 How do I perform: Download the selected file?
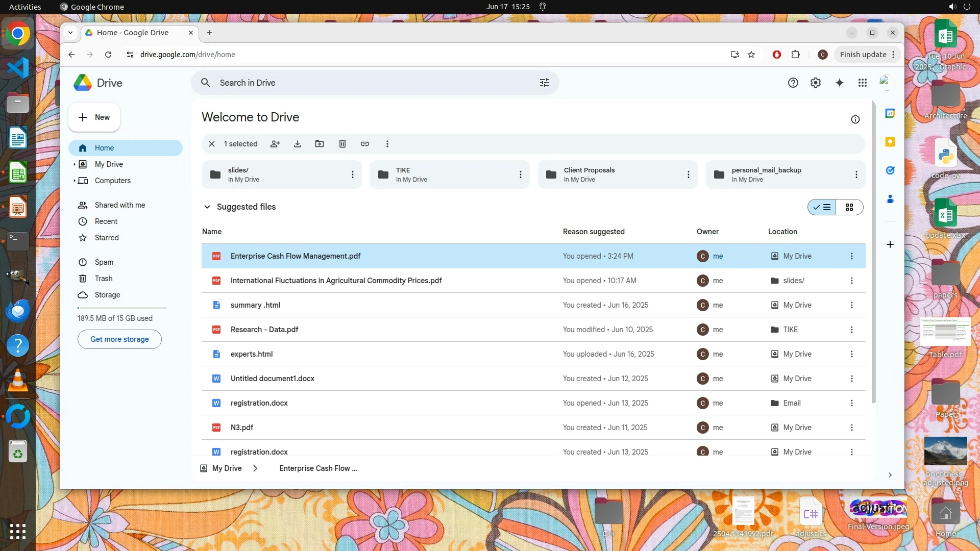[298, 144]
